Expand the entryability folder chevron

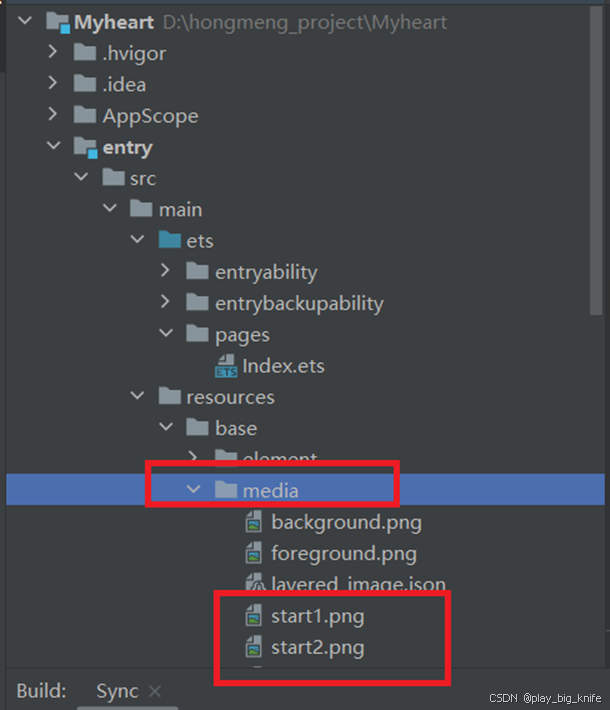(x=165, y=271)
